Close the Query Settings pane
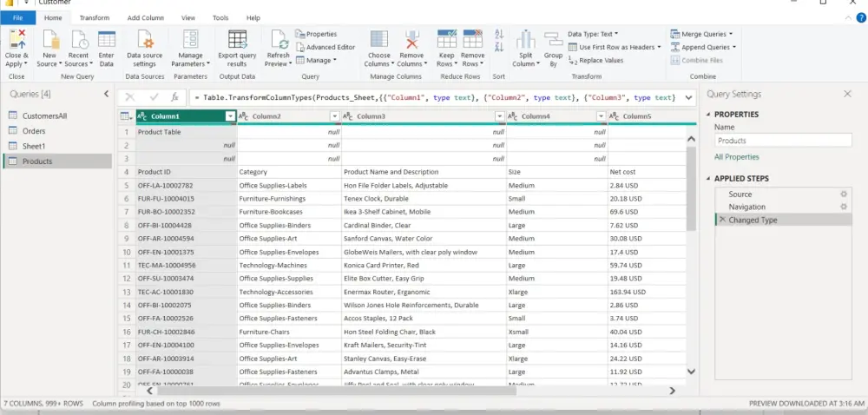Screen dimensions: 868x415 coord(847,94)
